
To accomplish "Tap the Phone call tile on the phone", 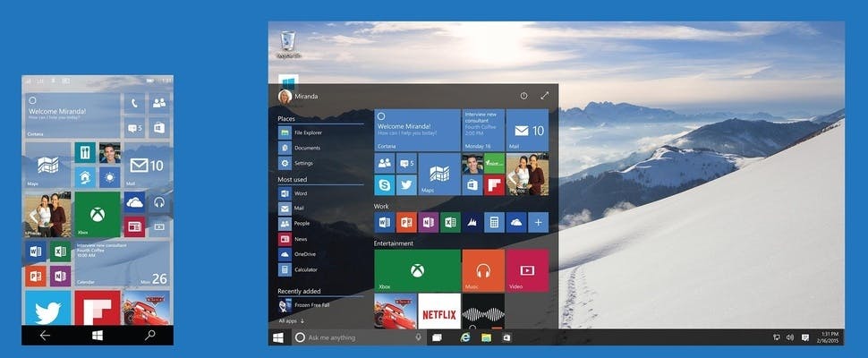I will pyautogui.click(x=134, y=103).
